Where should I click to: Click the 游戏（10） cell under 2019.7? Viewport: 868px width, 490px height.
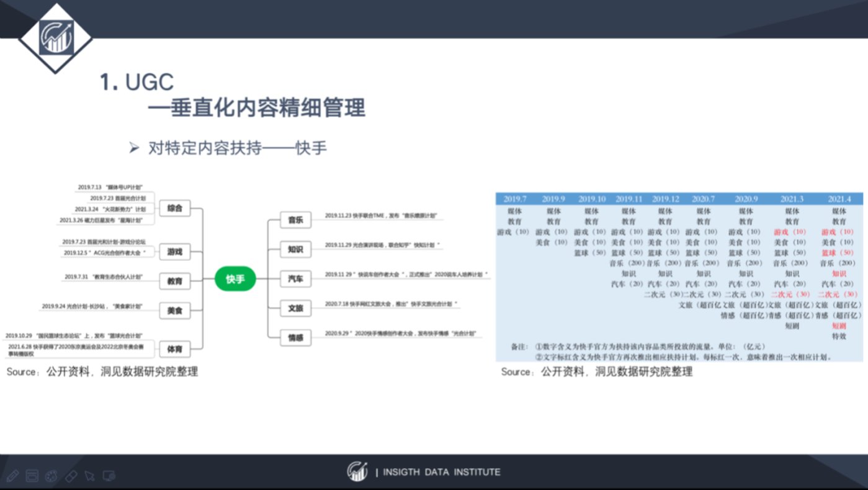(514, 232)
